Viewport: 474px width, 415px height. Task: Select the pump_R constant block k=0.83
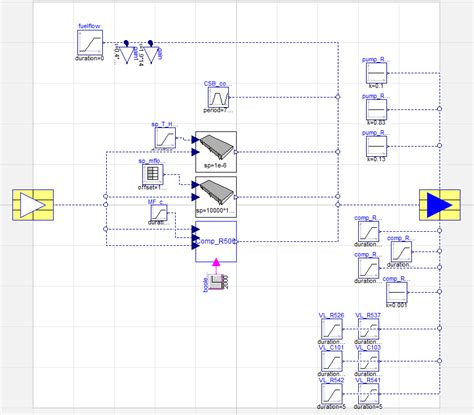[377, 109]
